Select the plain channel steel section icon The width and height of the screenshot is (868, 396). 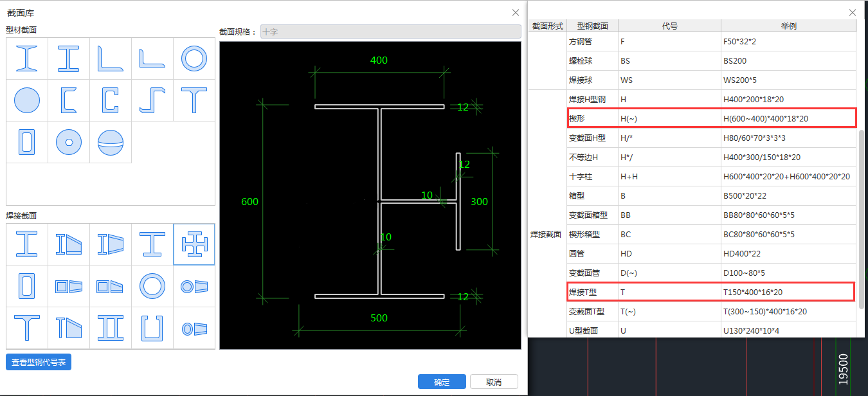pyautogui.click(x=69, y=100)
